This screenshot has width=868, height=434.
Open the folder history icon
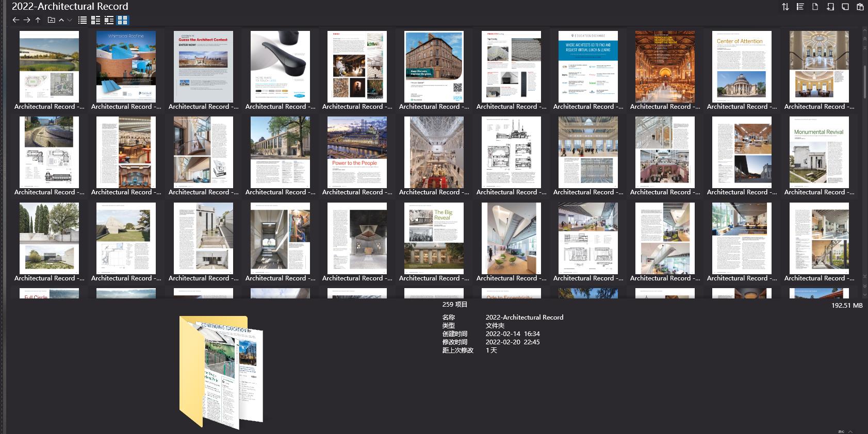pyautogui.click(x=51, y=20)
